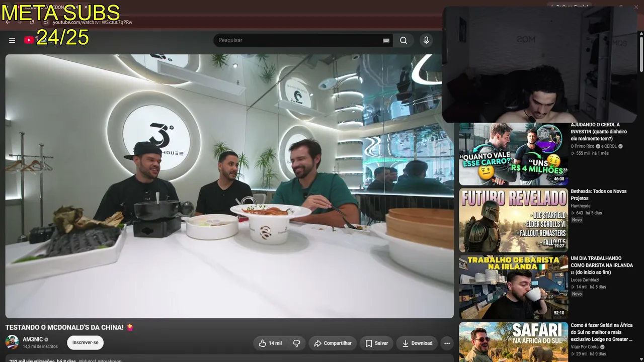Open the "SAFARI NA AFRICA DO SUL" thumbnail

point(513,342)
